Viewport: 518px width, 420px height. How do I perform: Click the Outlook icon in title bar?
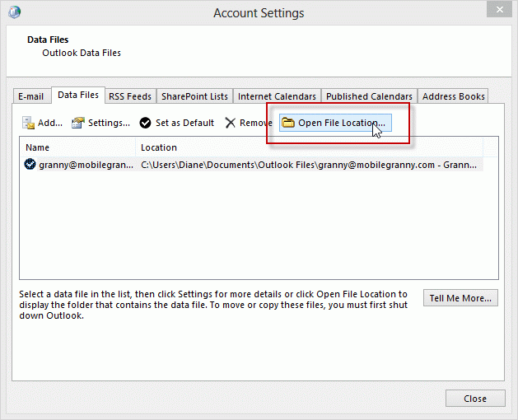(x=14, y=12)
